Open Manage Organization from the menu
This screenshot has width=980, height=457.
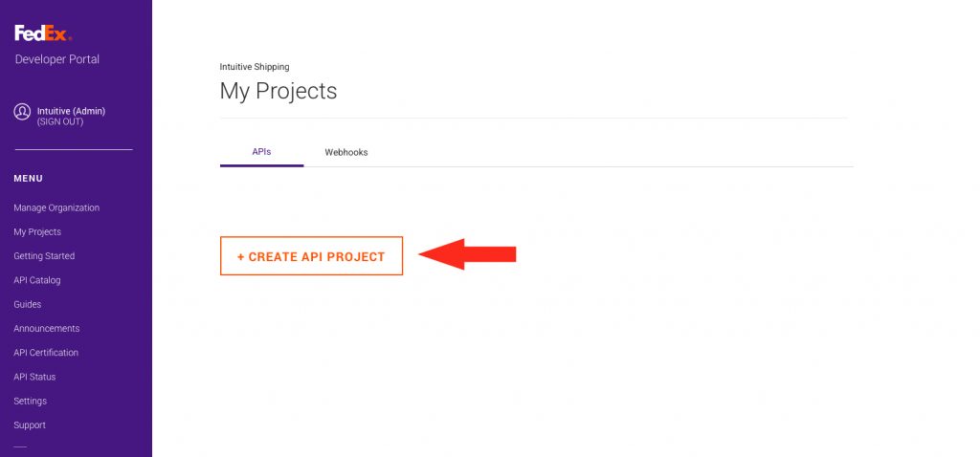pyautogui.click(x=56, y=207)
